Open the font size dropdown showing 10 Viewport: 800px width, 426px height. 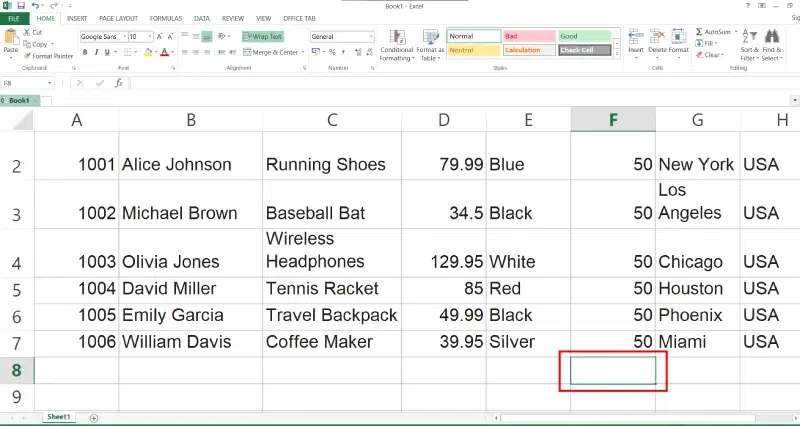(x=150, y=37)
